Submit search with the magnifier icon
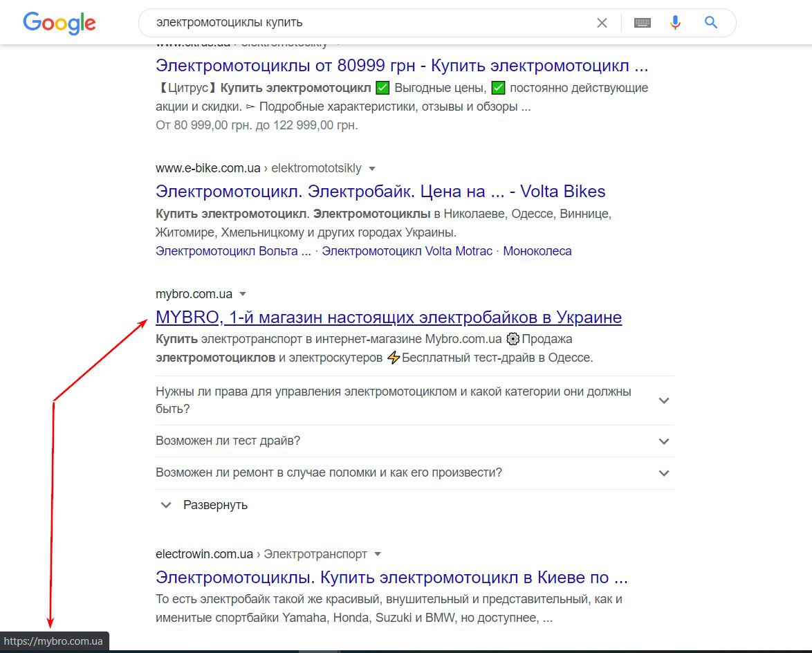The width and height of the screenshot is (812, 653). click(x=711, y=22)
